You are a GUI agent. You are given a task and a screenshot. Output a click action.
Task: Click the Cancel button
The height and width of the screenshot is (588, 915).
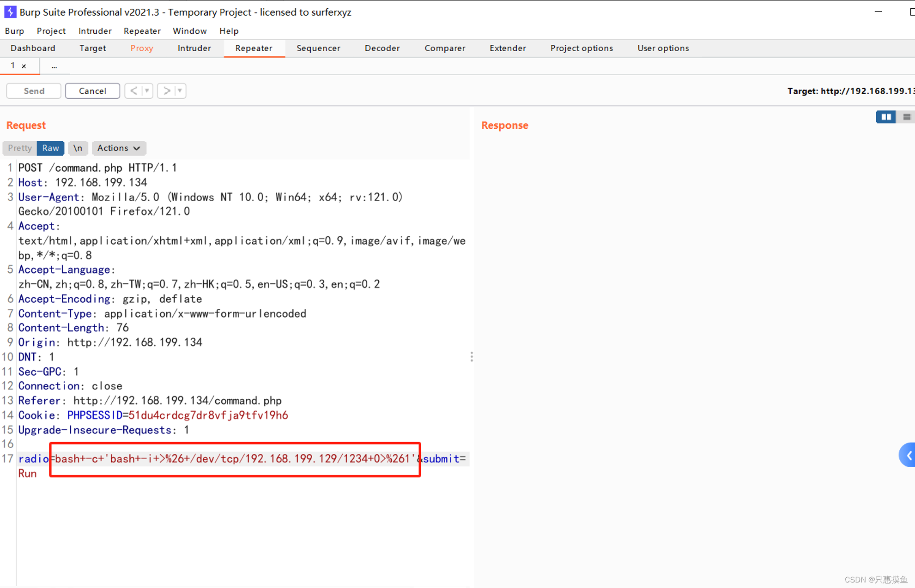pos(92,91)
